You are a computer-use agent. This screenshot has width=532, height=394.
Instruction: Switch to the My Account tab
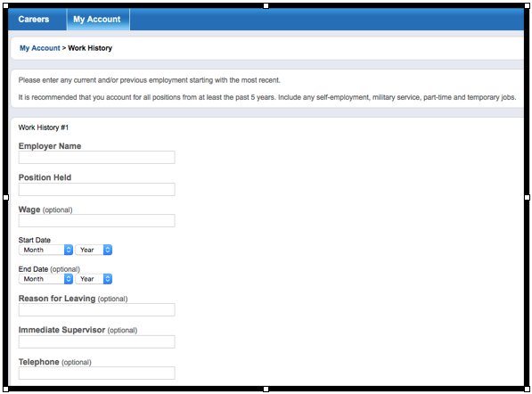pyautogui.click(x=98, y=20)
